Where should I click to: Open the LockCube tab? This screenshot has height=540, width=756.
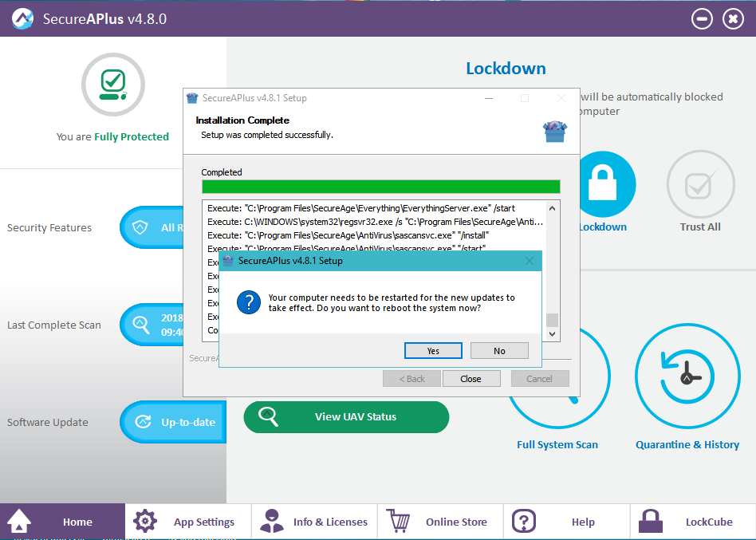[693, 522]
